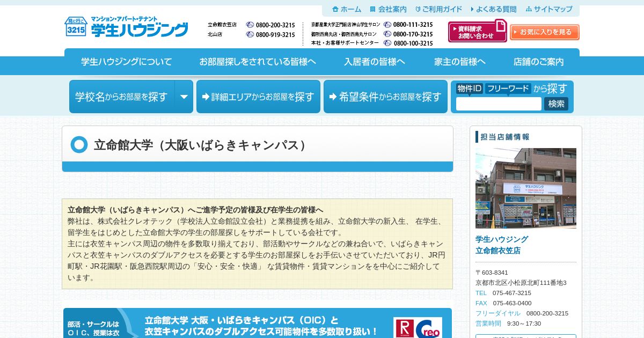644x338 pixels.
Task: Click 北山店 phone label in header
Action: point(215,34)
